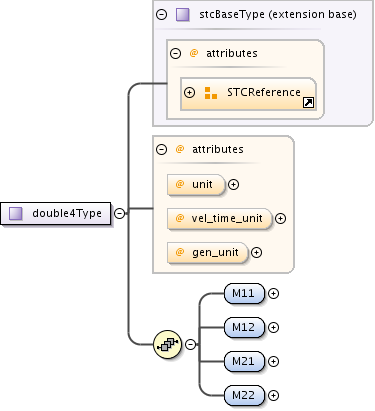The width and height of the screenshot is (375, 411).
Task: Expand the unit attribute
Action: click(233, 184)
